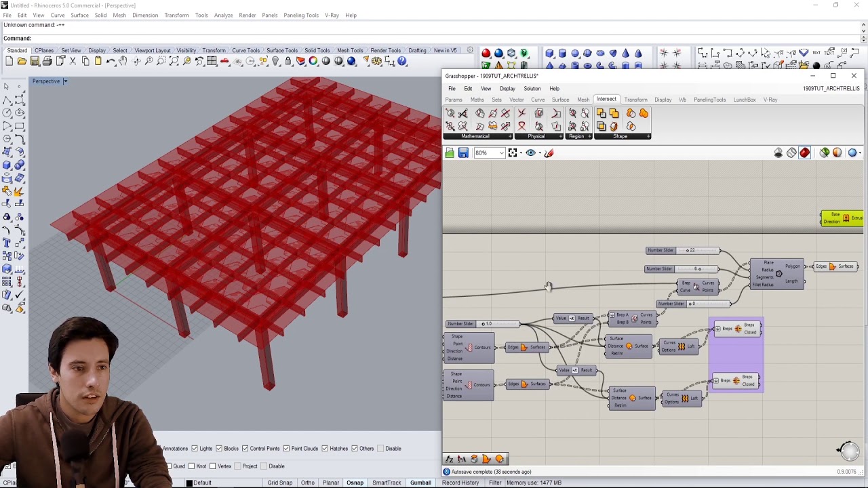Click the blue Help question mark icon
Image resolution: width=868 pixels, height=488 pixels.
402,61
